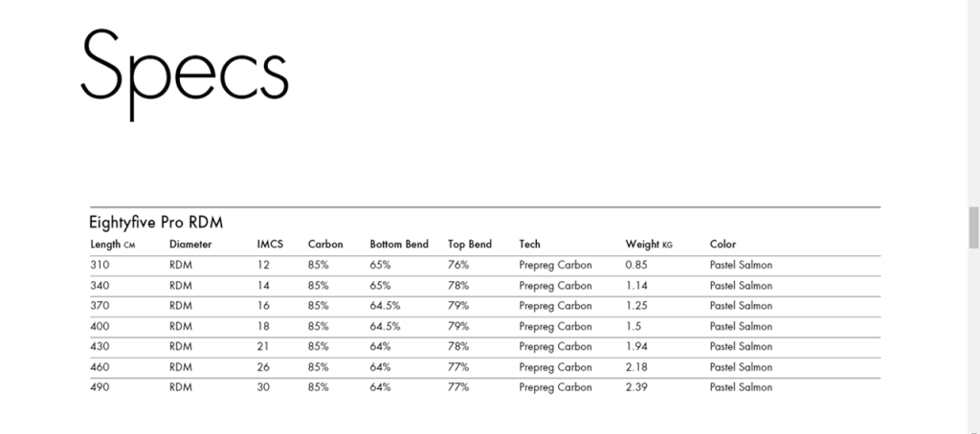The height and width of the screenshot is (434, 980).
Task: Click the 0.85 weight value
Action: (635, 265)
